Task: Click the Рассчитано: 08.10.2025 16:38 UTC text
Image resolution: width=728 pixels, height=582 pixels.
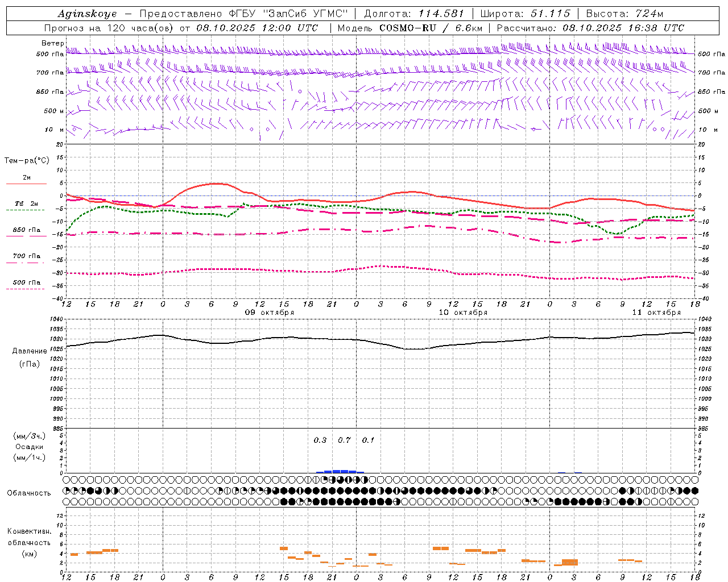Action: tap(590, 28)
